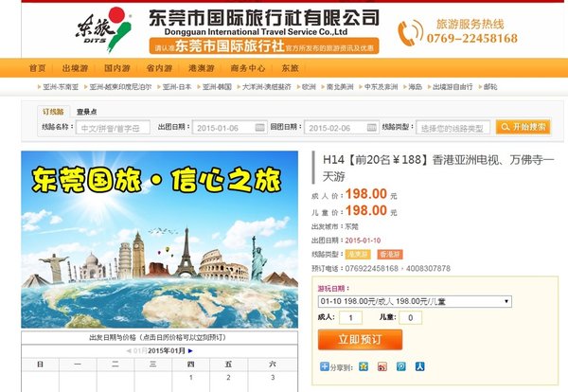Click the 2015年01月 calendar month label
Screen dimensions: 568x392
[x=167, y=350]
